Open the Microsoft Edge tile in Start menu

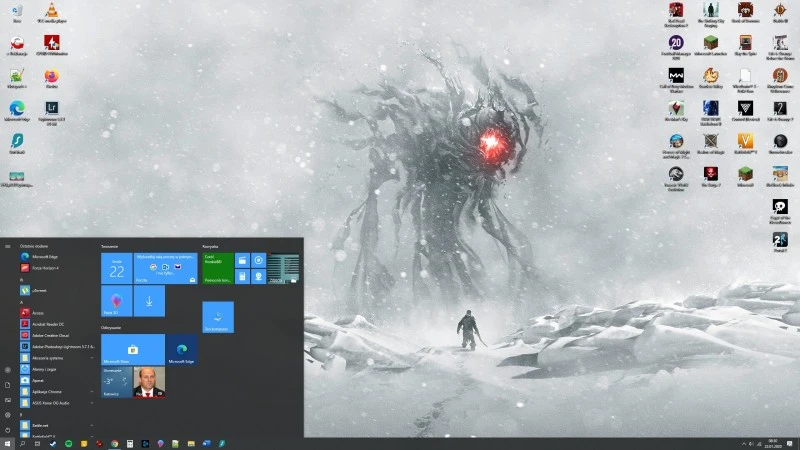coord(181,349)
